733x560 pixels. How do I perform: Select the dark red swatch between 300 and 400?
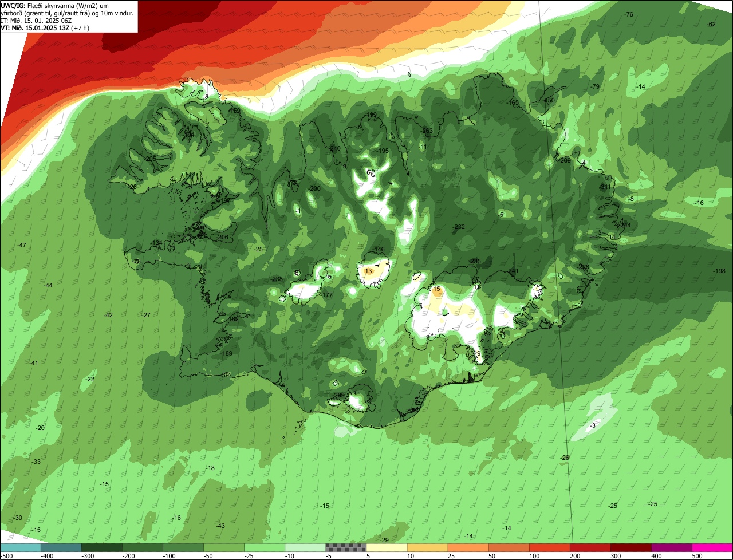630,548
